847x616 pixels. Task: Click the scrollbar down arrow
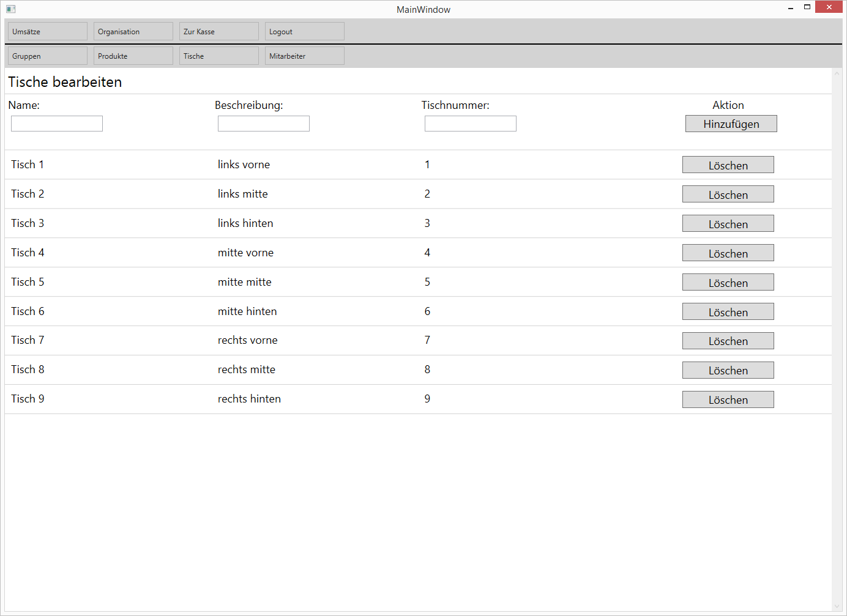(x=837, y=607)
